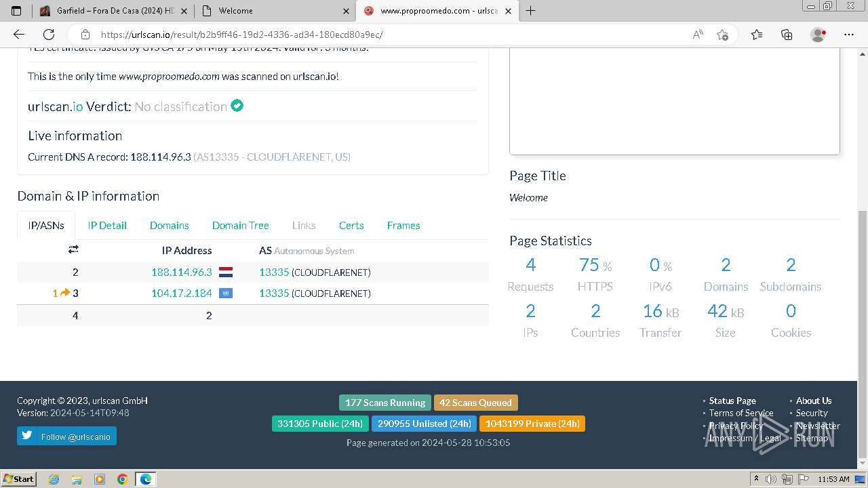Click the 0 Cookies statistic

[x=791, y=321]
